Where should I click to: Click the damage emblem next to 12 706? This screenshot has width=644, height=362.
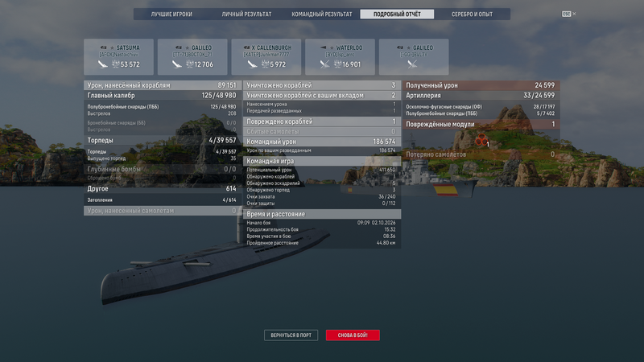[x=190, y=64]
